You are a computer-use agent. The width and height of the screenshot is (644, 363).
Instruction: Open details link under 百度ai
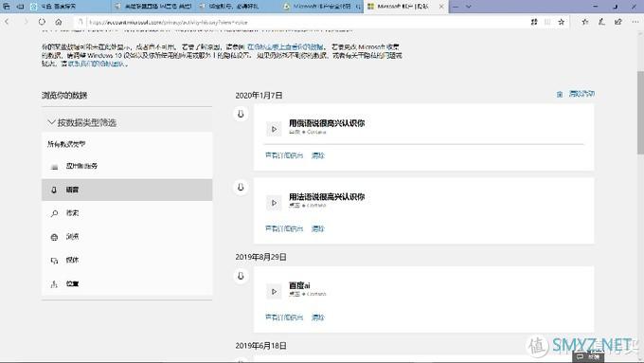(284, 318)
